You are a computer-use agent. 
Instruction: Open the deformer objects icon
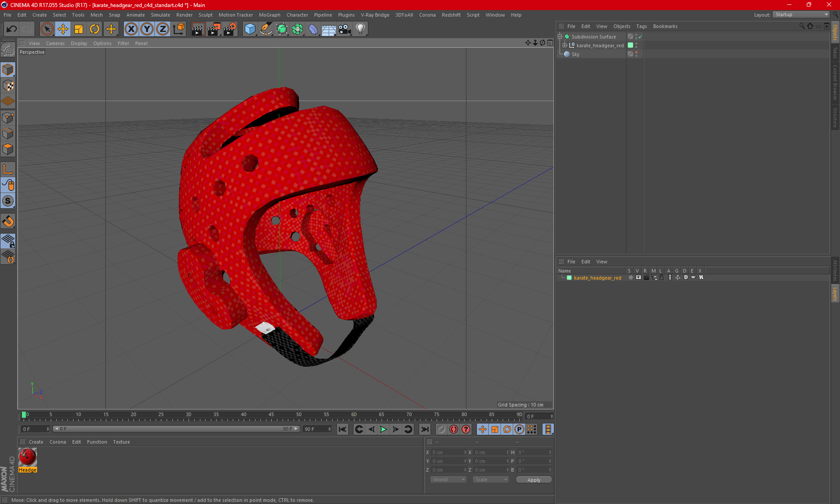point(313,29)
